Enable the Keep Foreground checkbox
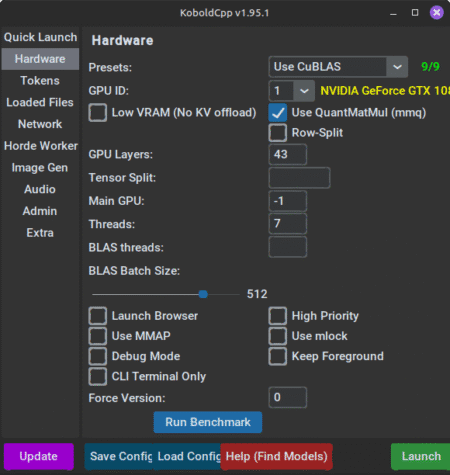This screenshot has height=475, width=450. coord(278,356)
